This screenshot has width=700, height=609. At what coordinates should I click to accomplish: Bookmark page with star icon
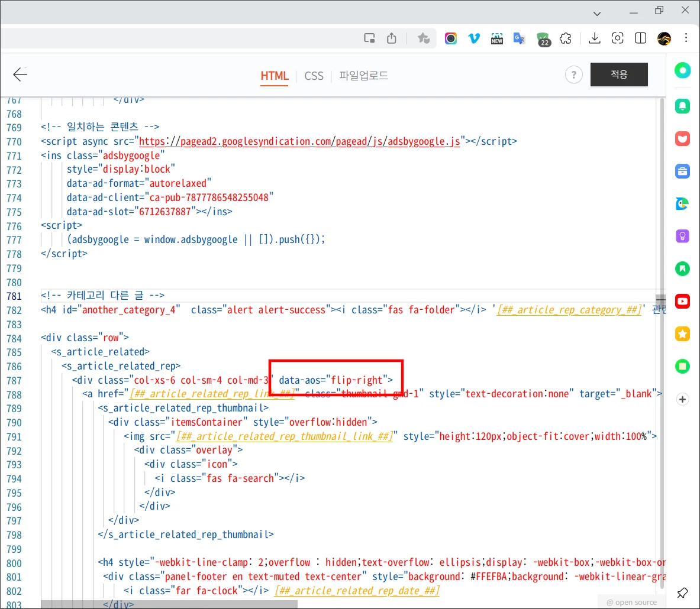click(423, 38)
